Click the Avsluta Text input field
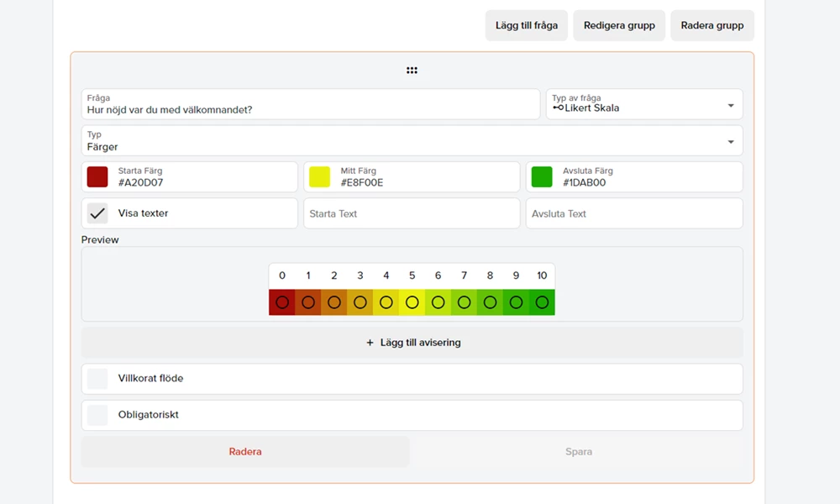The image size is (840, 504). coord(634,213)
